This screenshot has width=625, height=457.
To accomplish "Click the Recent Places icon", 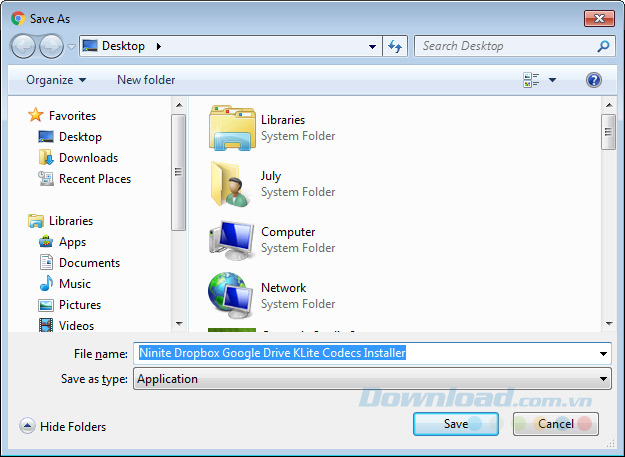I will pyautogui.click(x=46, y=178).
